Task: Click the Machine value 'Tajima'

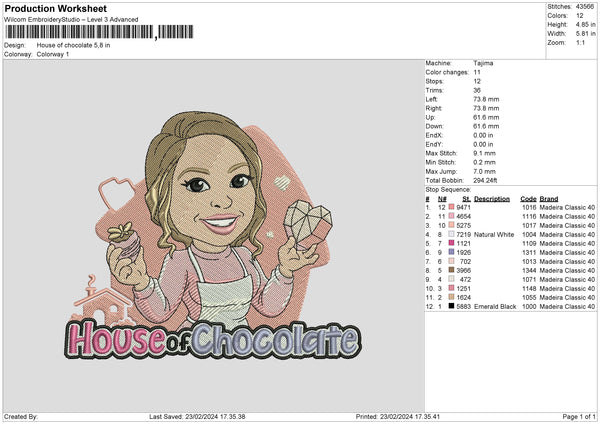Action: click(483, 63)
